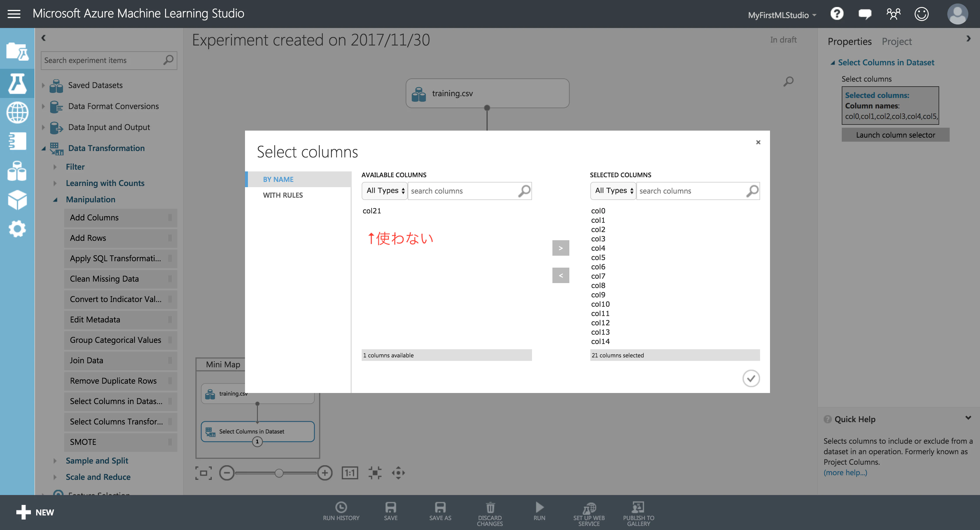The width and height of the screenshot is (980, 530).
Task: Click Set Up Web Service
Action: (589, 514)
